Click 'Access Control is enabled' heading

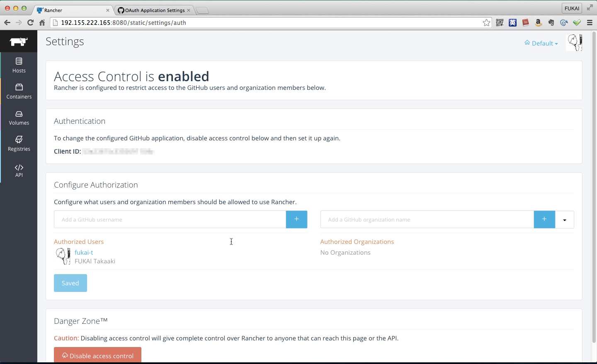tap(131, 77)
